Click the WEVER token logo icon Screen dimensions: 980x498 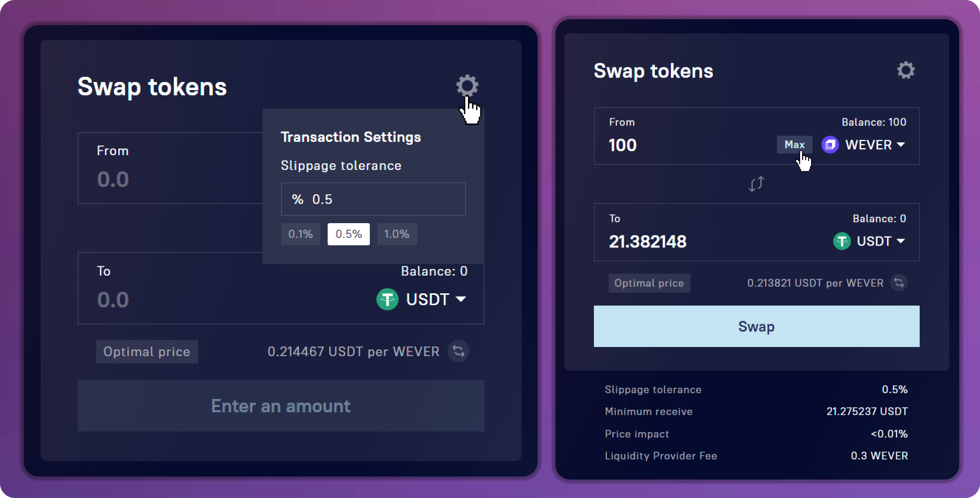[830, 145]
